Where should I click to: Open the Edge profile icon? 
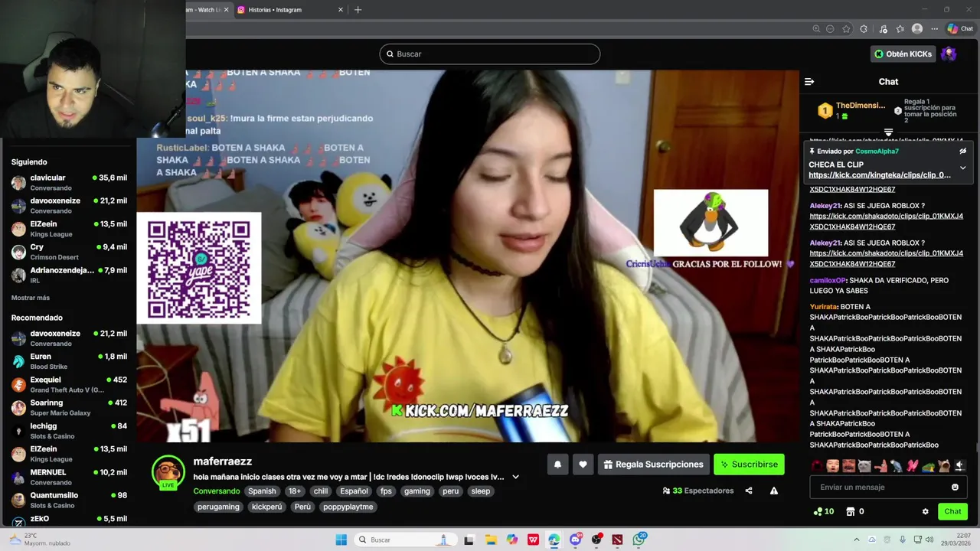coord(917,29)
